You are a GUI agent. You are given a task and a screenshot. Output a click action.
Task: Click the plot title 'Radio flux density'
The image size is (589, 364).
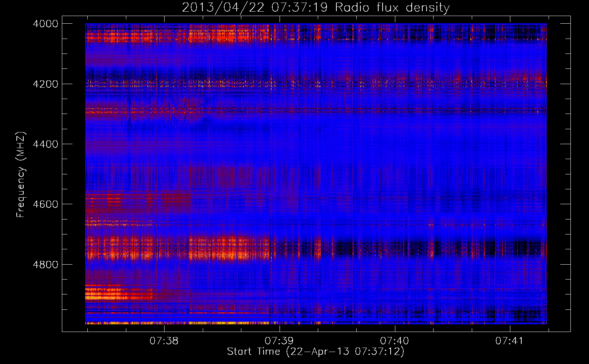tap(392, 8)
